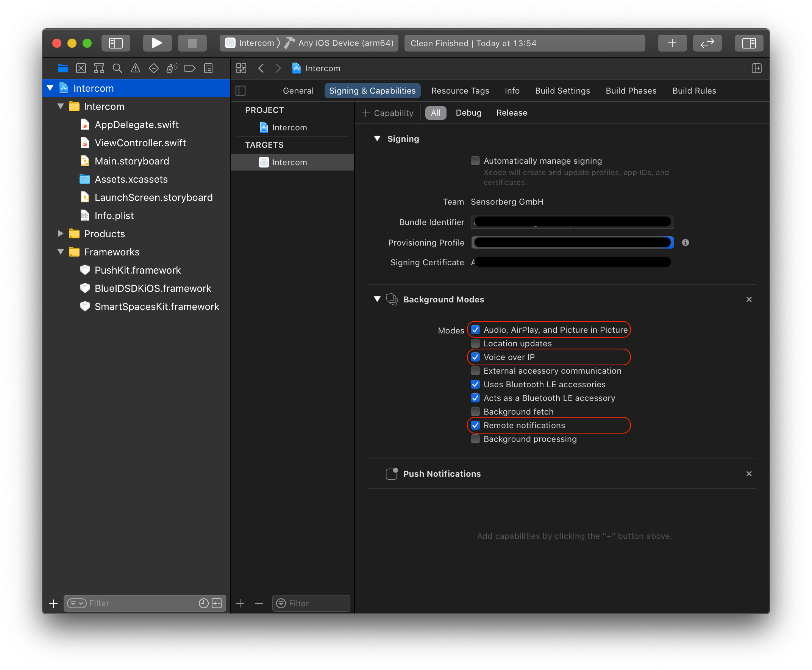Toggle the inspector panel icon at top right

749,43
